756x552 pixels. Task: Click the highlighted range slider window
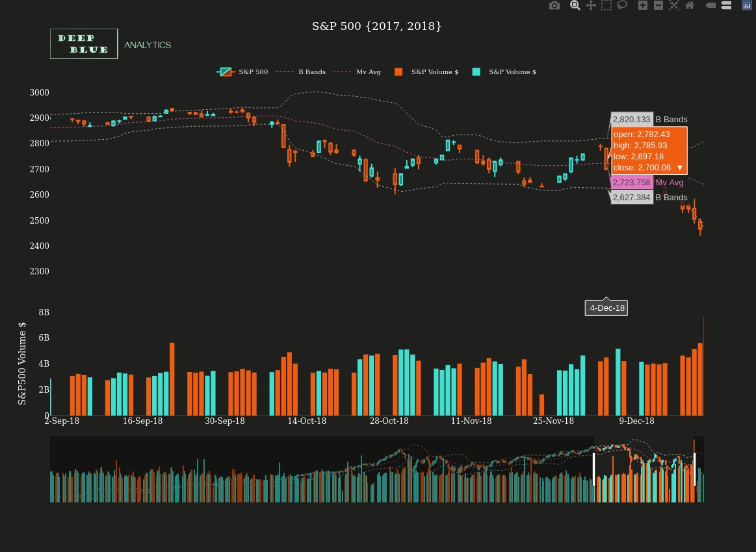[644, 469]
